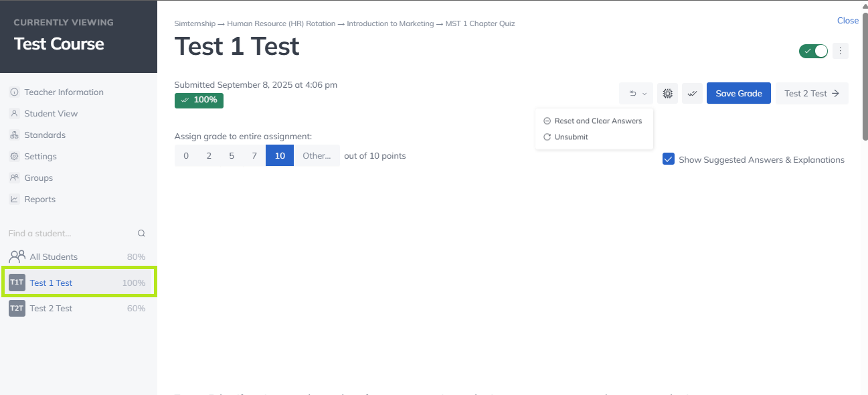Select Reset and Clear Answers option
The image size is (868, 395).
coord(598,121)
